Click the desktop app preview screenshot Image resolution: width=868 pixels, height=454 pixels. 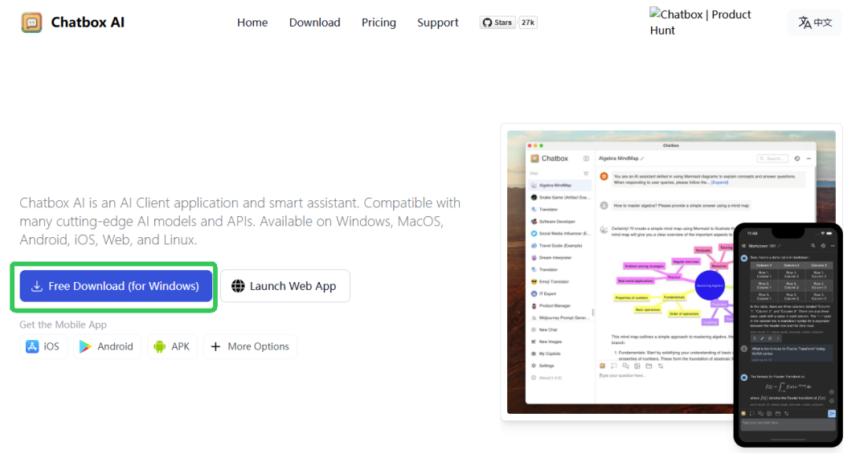click(x=670, y=272)
